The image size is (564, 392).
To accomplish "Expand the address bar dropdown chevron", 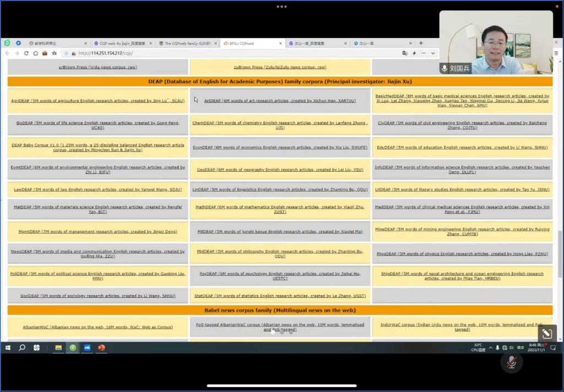I will [x=433, y=53].
